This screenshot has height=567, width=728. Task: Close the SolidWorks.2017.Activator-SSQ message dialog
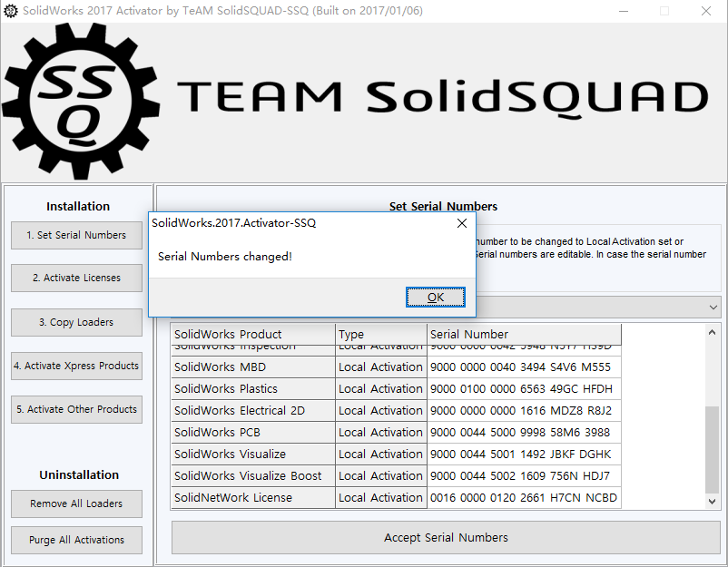pos(461,223)
